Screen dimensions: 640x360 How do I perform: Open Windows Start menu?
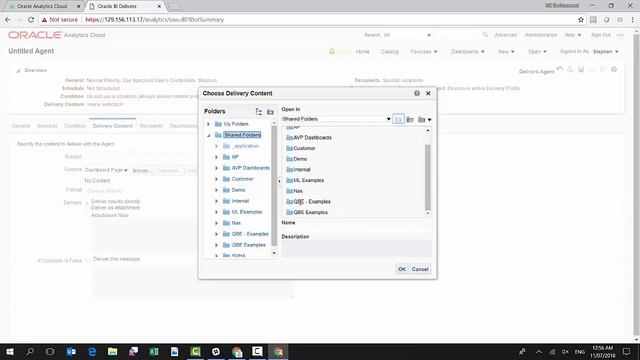point(9,351)
